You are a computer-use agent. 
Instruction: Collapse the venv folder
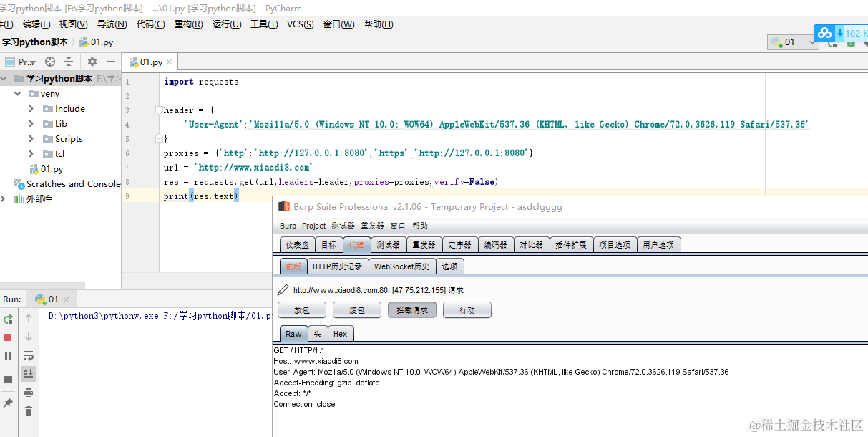[x=18, y=94]
